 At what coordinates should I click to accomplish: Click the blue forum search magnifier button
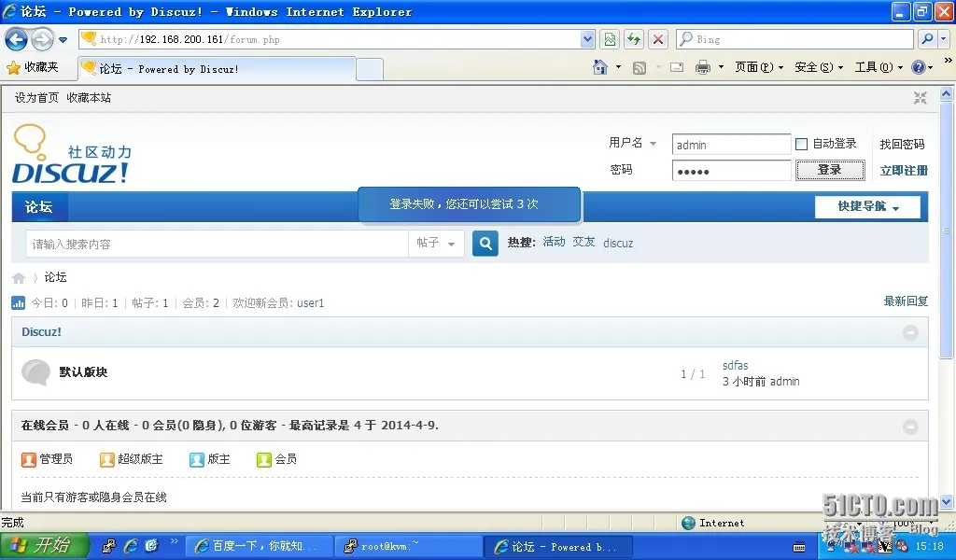485,244
